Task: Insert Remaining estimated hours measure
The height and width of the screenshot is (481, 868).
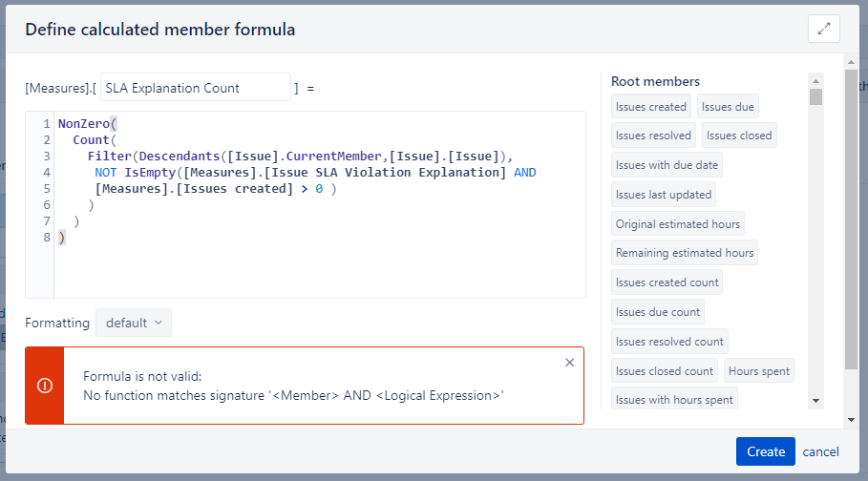Action: click(x=685, y=252)
